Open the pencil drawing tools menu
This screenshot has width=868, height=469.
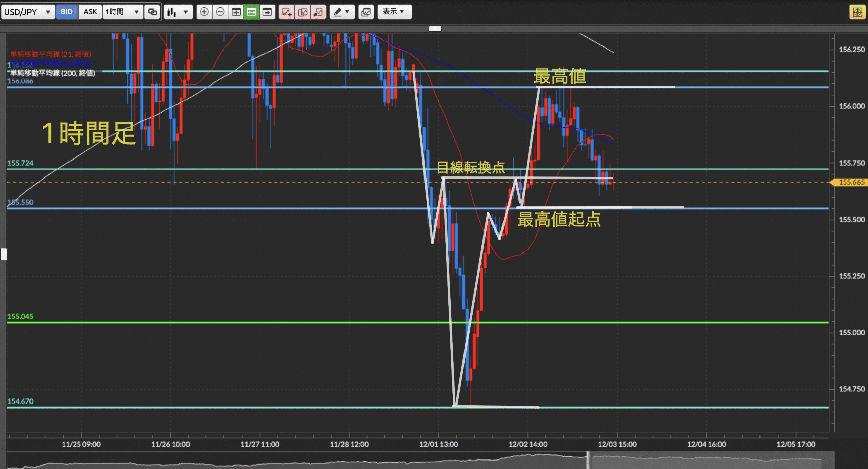(341, 12)
